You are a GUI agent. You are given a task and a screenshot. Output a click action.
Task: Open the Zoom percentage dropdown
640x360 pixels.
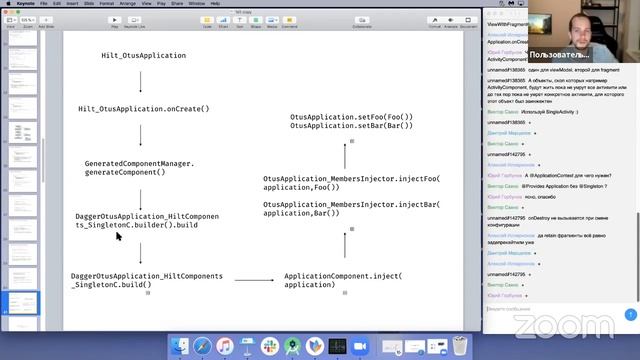pos(28,20)
